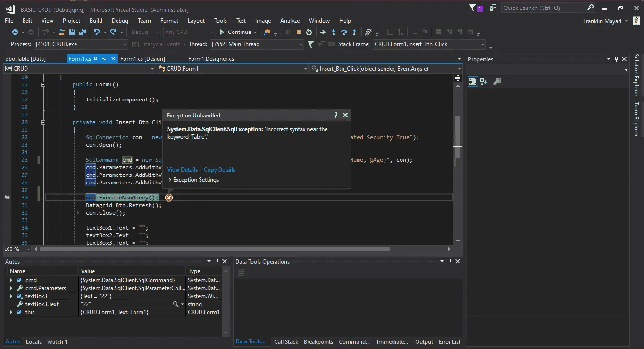The image size is (644, 349).
Task: Expand textBox3 variable in Autos
Action: point(11,296)
